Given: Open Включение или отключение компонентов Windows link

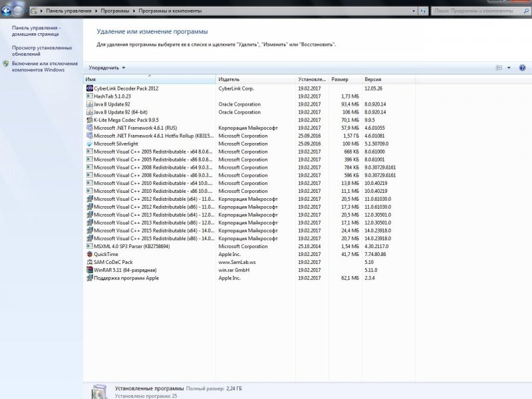Looking at the screenshot, I should point(45,66).
